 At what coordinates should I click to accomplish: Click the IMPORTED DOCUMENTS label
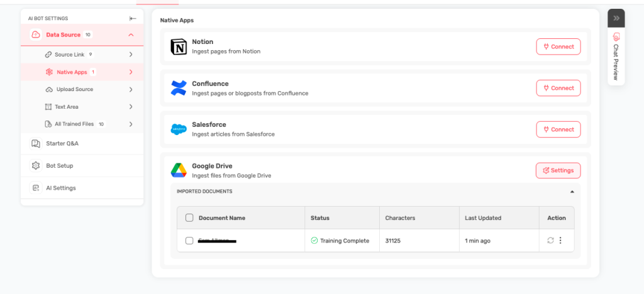[204, 192]
